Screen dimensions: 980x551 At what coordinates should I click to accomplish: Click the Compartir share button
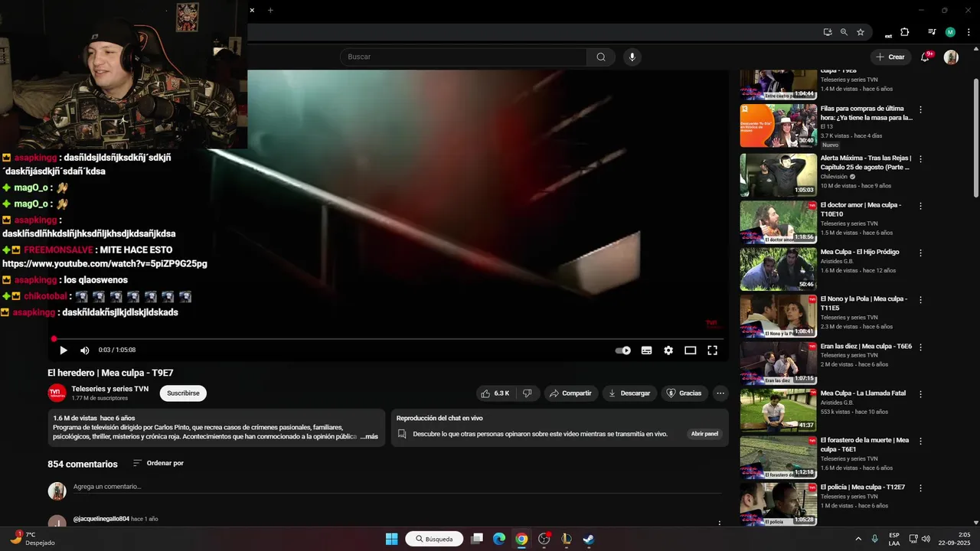[x=571, y=393]
